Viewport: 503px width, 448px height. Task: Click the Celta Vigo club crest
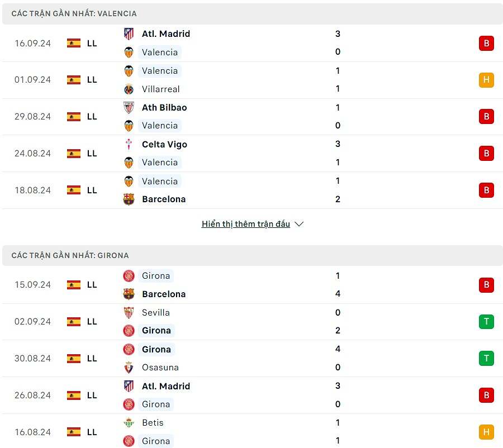click(x=129, y=144)
